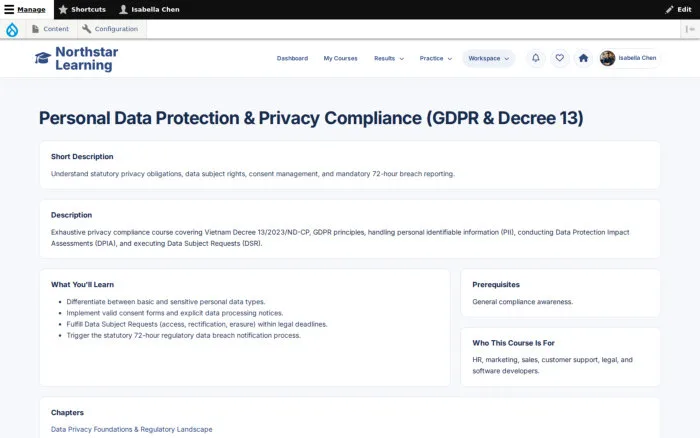This screenshot has width=700, height=438.
Task: Click the Chapters heading
Action: click(x=67, y=413)
